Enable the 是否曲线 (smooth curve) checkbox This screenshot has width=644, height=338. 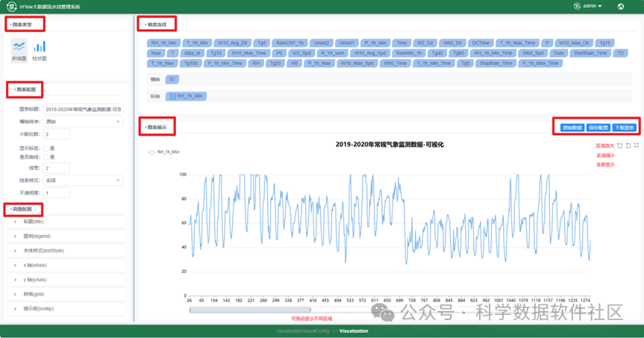tap(46, 157)
